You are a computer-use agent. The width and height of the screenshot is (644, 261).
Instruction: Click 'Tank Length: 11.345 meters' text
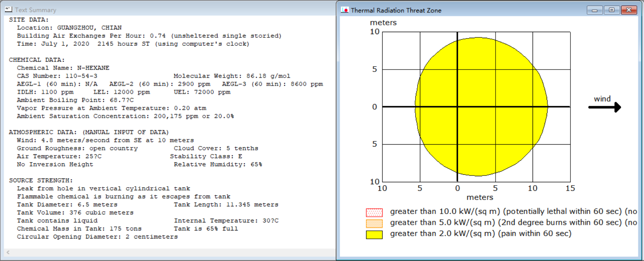click(x=226, y=204)
